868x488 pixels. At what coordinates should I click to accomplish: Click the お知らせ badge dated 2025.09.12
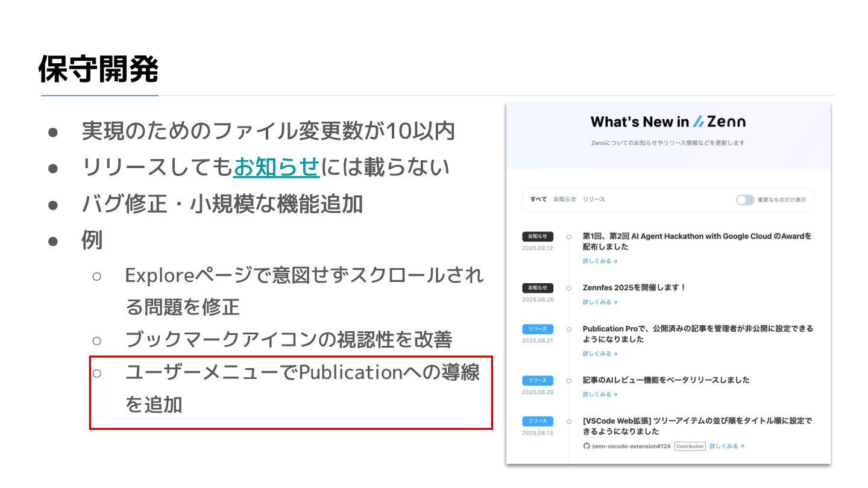coord(538,237)
